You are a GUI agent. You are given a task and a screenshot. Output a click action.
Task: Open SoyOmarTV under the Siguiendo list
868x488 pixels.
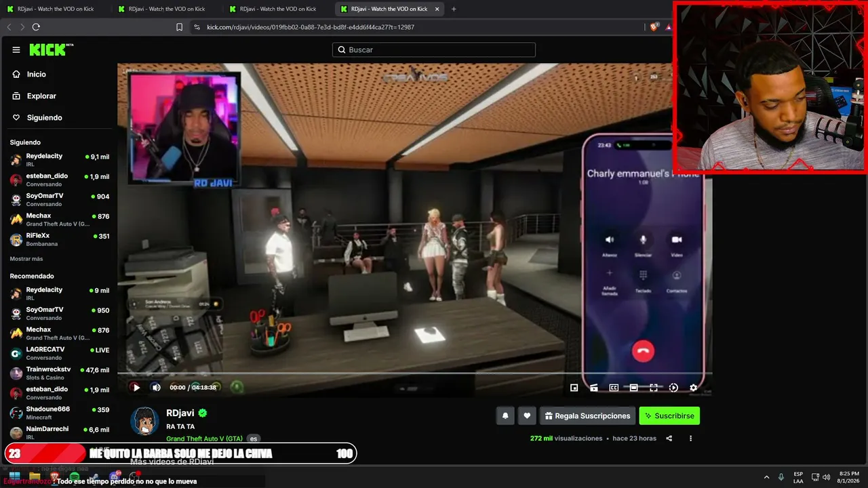60,199
